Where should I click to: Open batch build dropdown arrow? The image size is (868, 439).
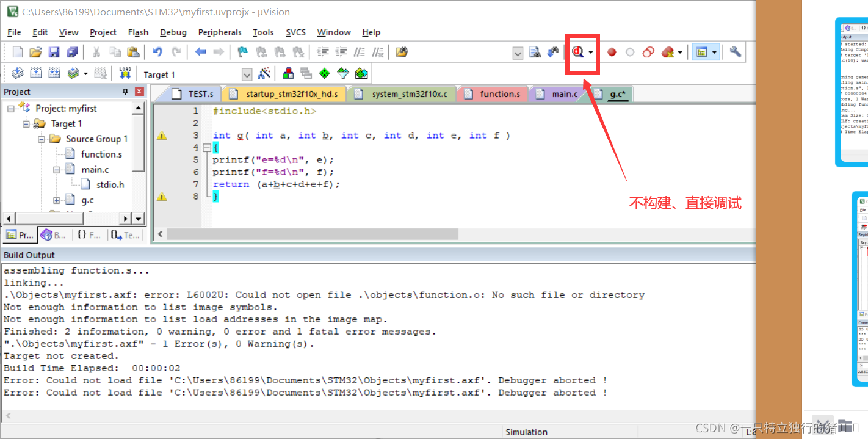click(85, 73)
